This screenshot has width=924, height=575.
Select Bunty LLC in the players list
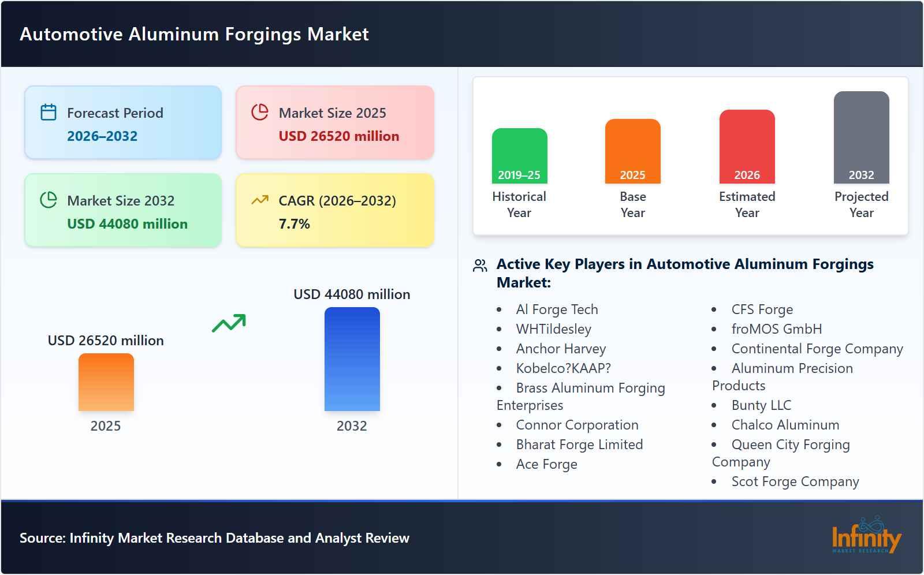[x=761, y=405]
